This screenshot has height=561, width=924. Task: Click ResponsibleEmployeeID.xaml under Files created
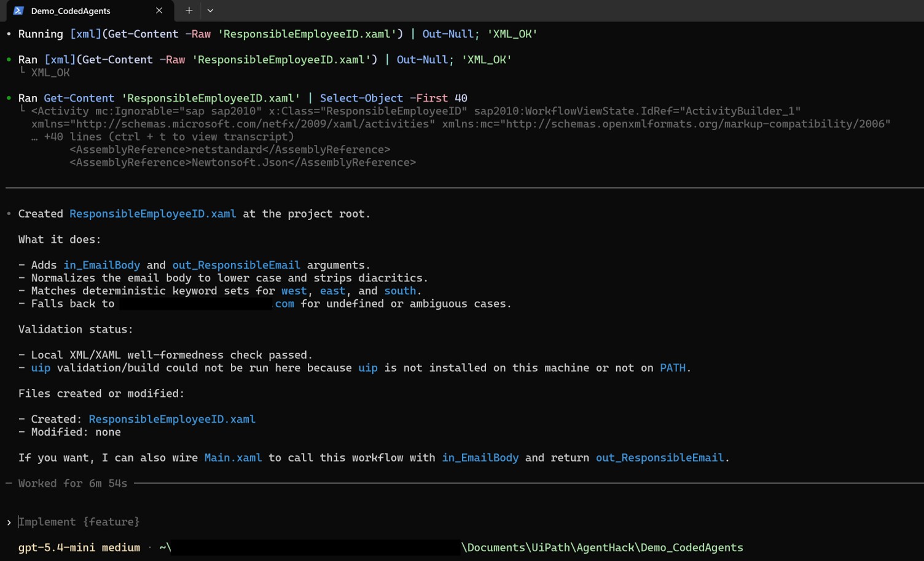pyautogui.click(x=172, y=419)
